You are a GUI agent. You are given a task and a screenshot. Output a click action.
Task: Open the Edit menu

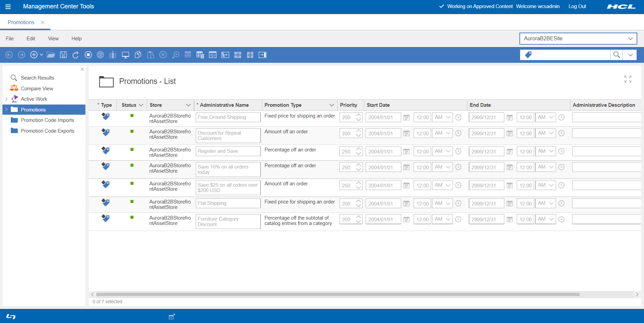pos(31,39)
